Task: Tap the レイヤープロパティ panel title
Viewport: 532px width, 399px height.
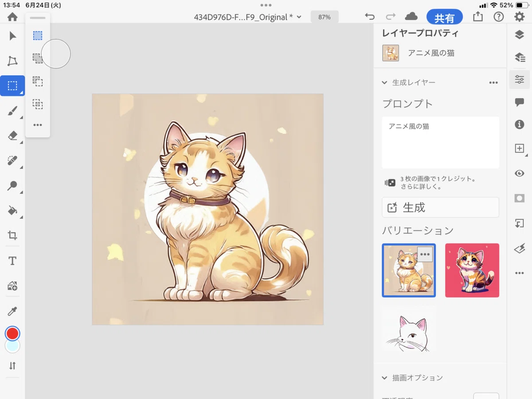Action: 420,33
